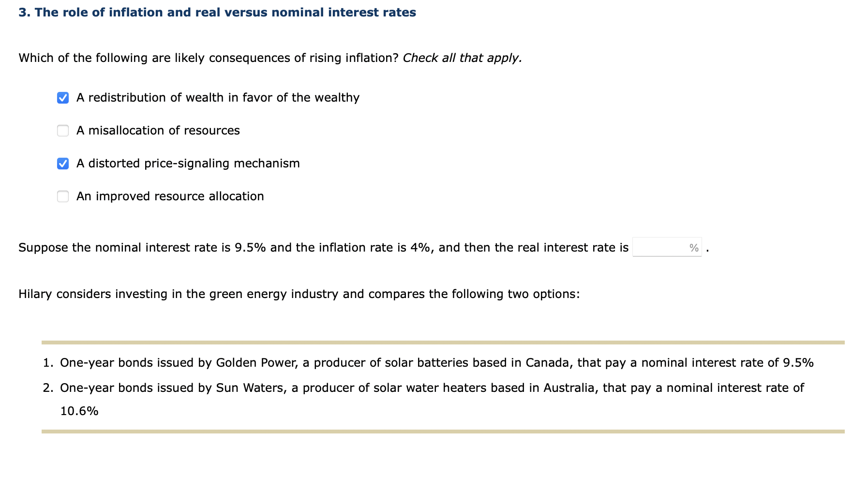
Task: Uncheck 'A distorted price-signaling mechanism'
Action: (x=62, y=163)
